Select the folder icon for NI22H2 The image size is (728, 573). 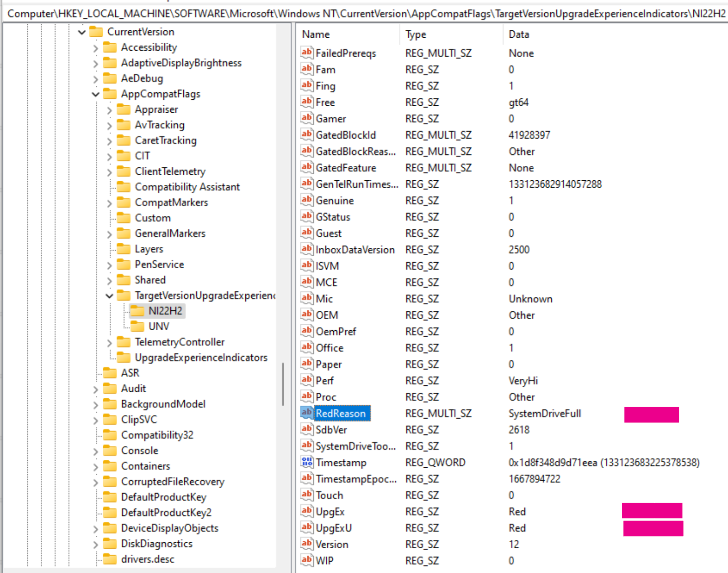tap(137, 311)
